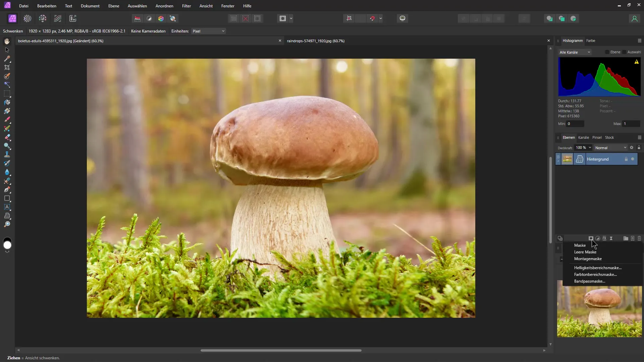
Task: Switch to the Tone Mapping persona
Action: pyautogui.click(x=58, y=18)
